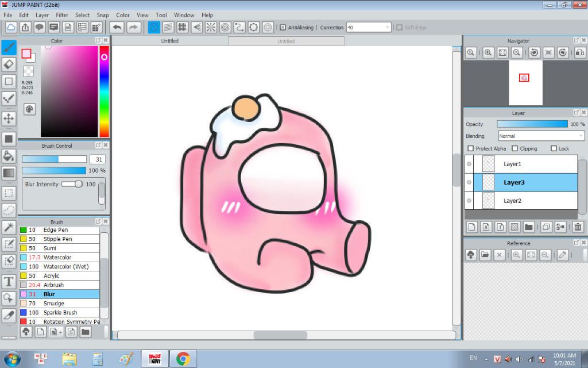Open the Correction value dropdown

tap(388, 28)
